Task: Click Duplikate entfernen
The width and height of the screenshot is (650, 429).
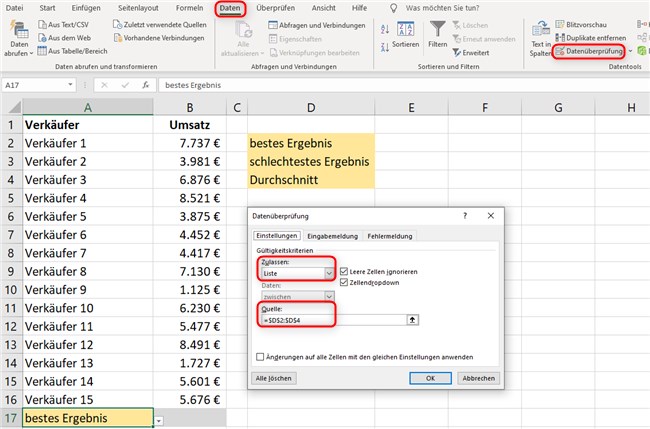Action: point(591,38)
